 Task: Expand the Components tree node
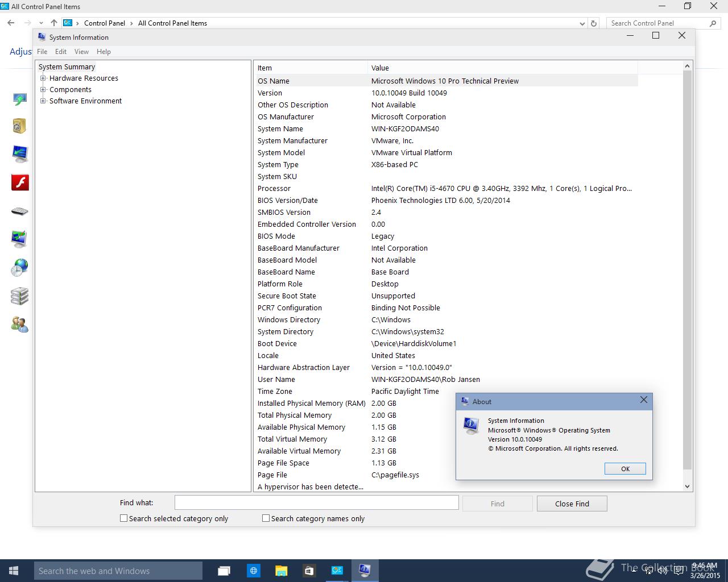(43, 90)
